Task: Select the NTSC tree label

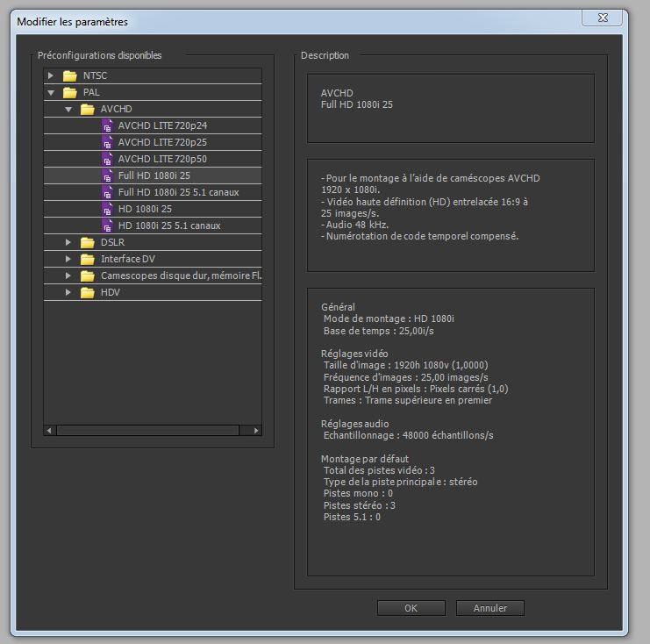Action: [x=95, y=75]
